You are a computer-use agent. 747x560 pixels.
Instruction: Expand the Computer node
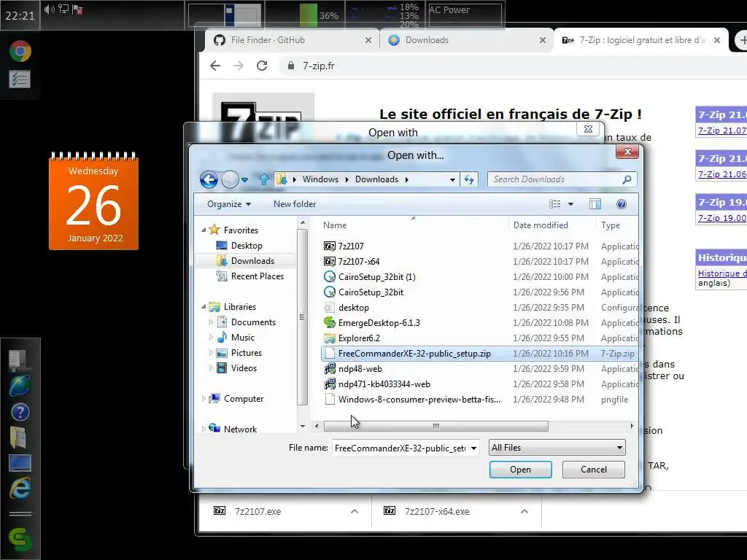coord(204,399)
